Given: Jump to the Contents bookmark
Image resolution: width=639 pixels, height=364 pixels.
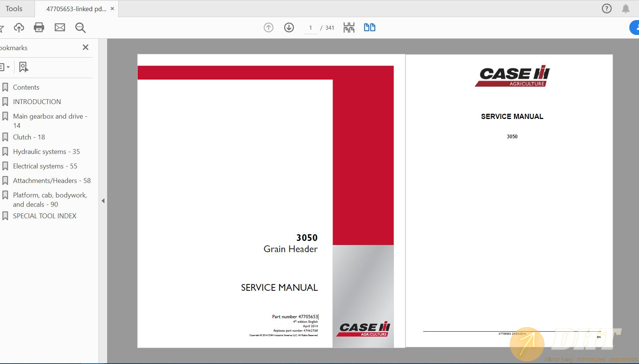Looking at the screenshot, I should pos(26,87).
